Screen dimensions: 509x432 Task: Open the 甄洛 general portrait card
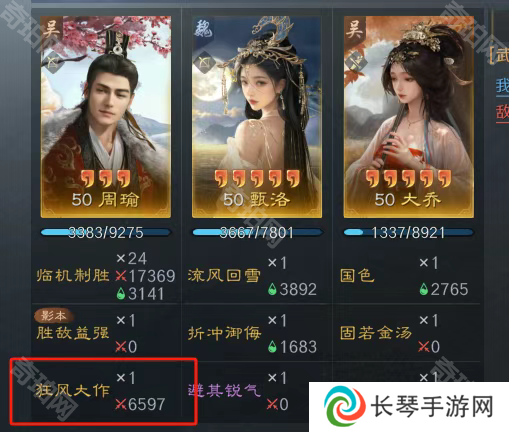pyautogui.click(x=257, y=117)
